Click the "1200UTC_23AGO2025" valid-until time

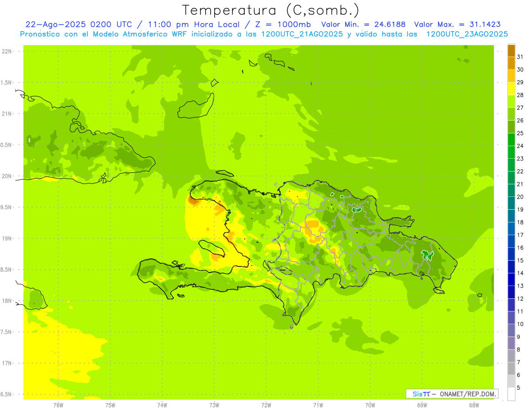pyautogui.click(x=467, y=34)
